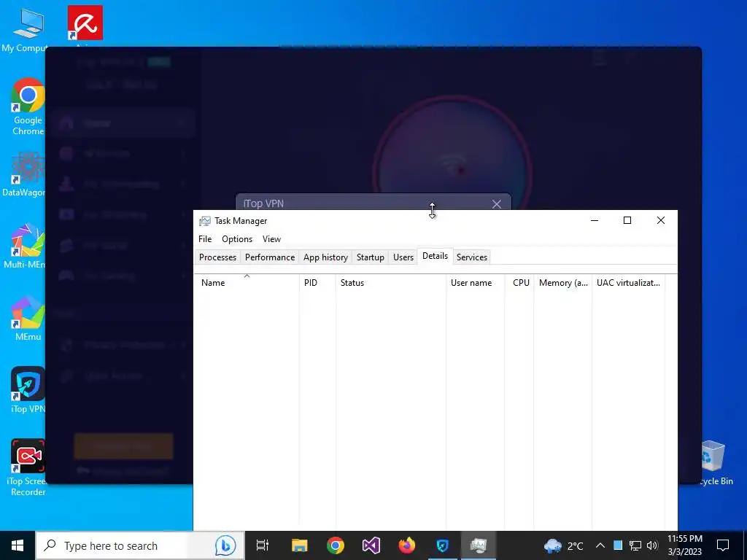Click the Task Manager taskbar button
Screen dimensions: 747x560
pos(479,545)
